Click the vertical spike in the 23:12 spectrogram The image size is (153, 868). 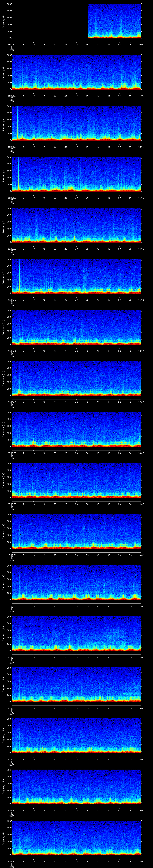19,174
